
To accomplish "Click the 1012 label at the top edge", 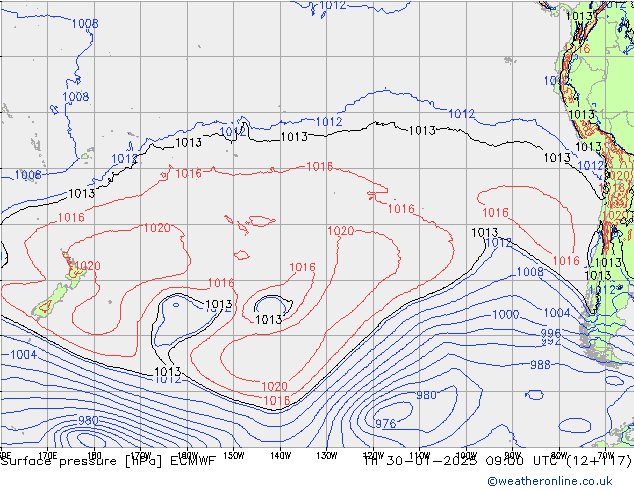I will 333,5.
